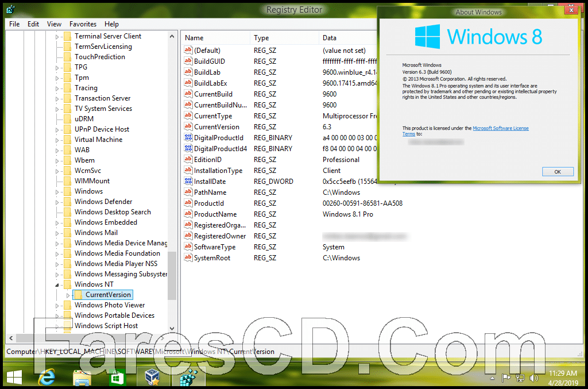Image resolution: width=588 pixels, height=389 pixels.
Task: Click the tree horizontal scrollbar left arrow
Action: click(x=11, y=338)
